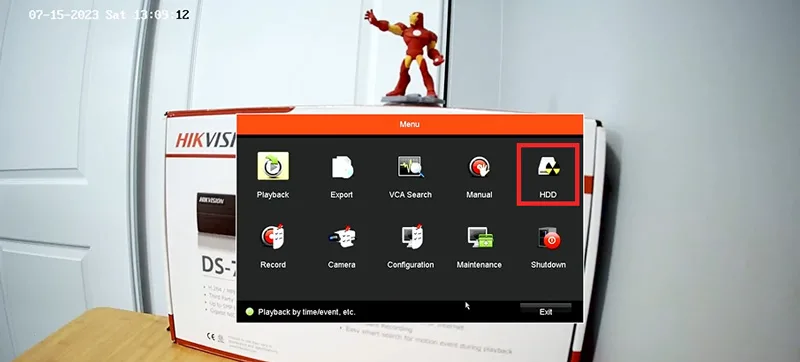Click the green status indicator dot
800x362 pixels.
pos(249,312)
